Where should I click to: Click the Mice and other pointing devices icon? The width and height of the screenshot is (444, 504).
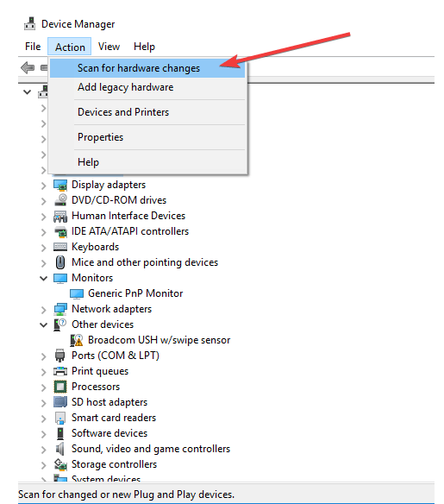pyautogui.click(x=60, y=262)
